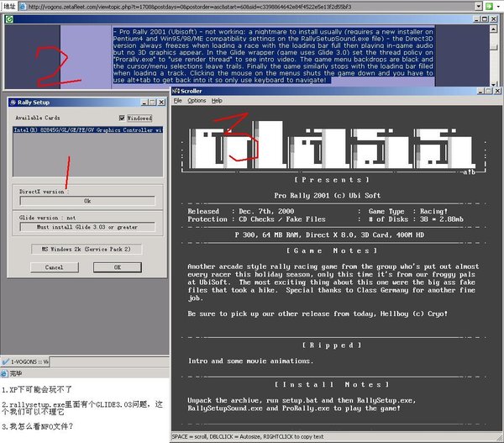Open the File menu in Scroller
The width and height of the screenshot is (504, 443).
pos(177,100)
